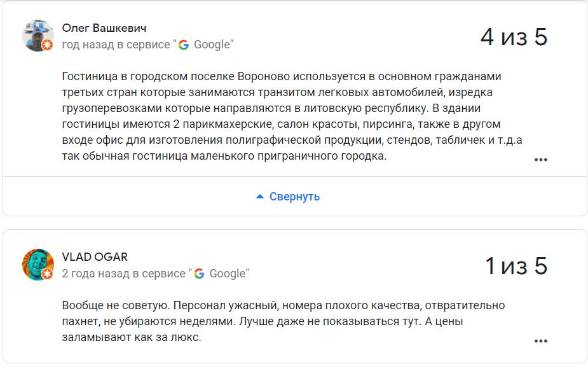Click the Google logo in VLAD OGAR's review
The height and width of the screenshot is (369, 588).
coord(200,274)
